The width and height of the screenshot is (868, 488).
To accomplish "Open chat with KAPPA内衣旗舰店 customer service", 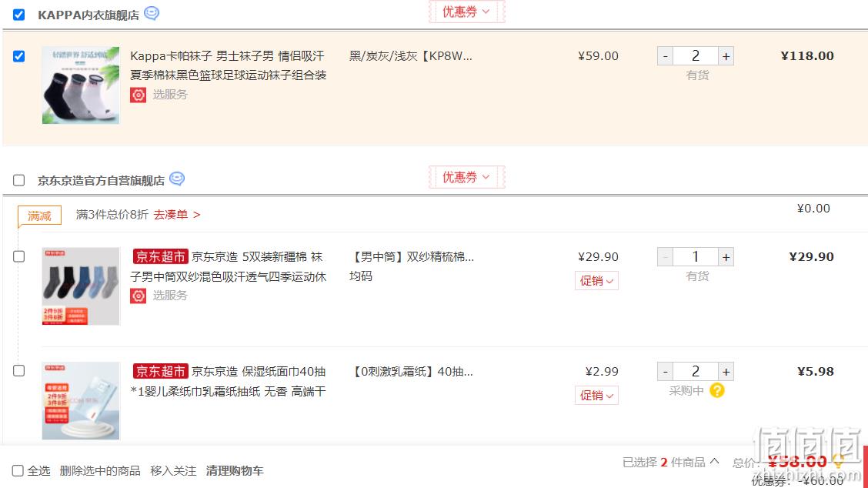I will coord(152,13).
